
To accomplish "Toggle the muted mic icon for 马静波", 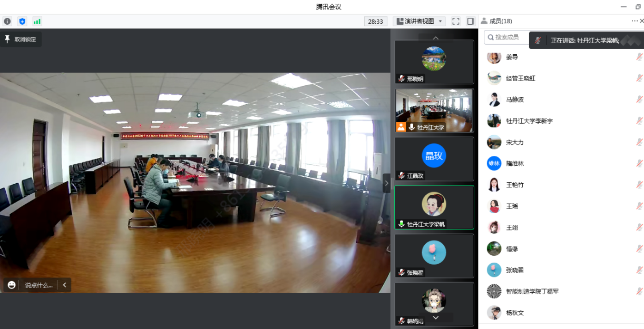I will 639,99.
